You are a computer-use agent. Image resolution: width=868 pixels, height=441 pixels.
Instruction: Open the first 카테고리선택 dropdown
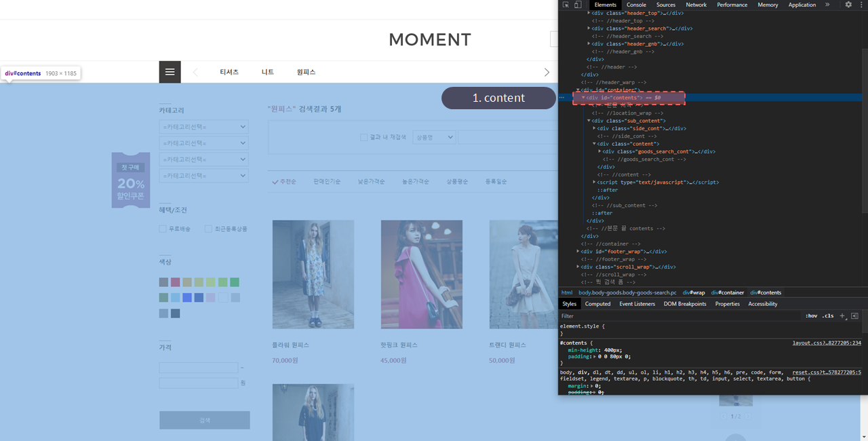pos(203,127)
